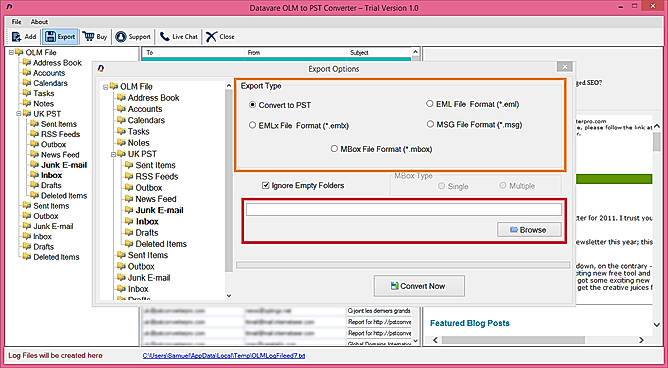Click 'Log Files will be created here' text

click(x=55, y=356)
